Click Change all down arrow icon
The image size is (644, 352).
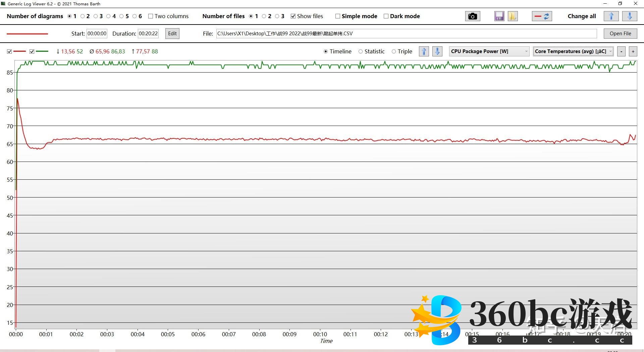(630, 16)
